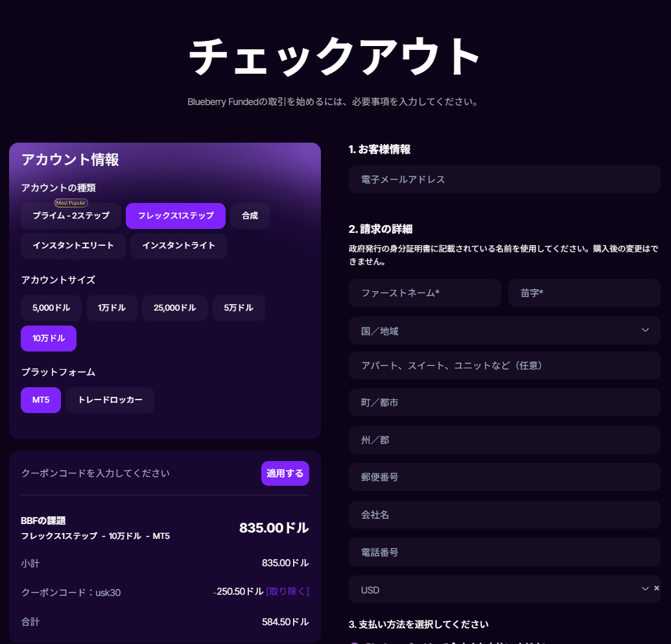This screenshot has height=644, width=671.
Task: Click the 適用する coupon button
Action: tap(285, 473)
